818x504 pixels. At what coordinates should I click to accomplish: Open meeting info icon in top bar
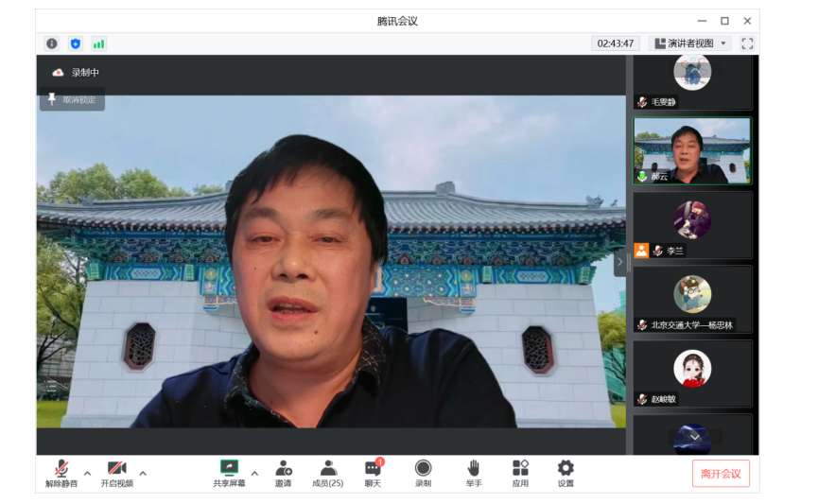(52, 43)
